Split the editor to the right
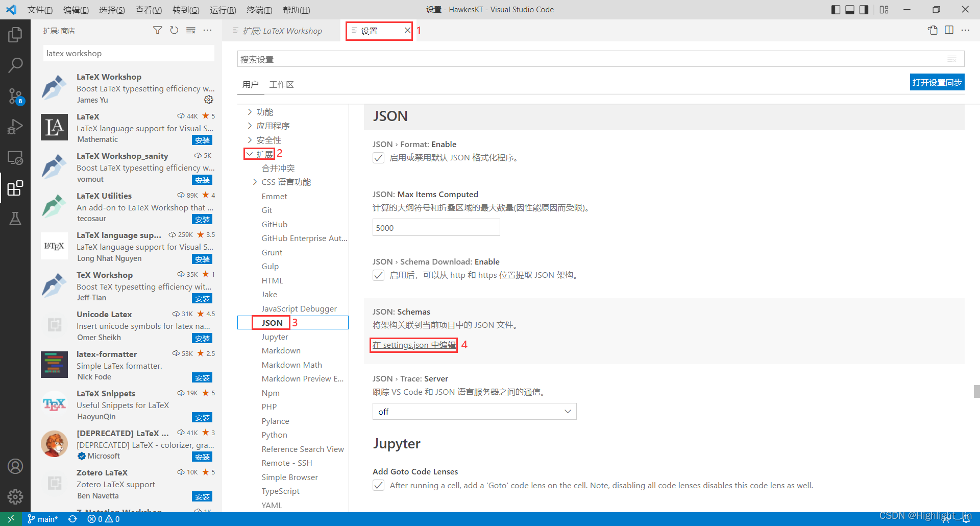The height and width of the screenshot is (526, 980). [949, 30]
